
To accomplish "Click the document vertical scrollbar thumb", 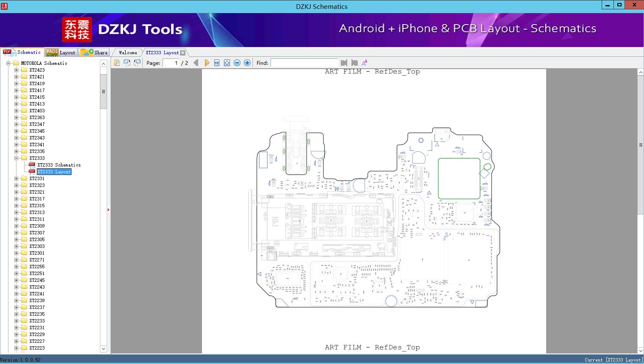I will click(641, 145).
